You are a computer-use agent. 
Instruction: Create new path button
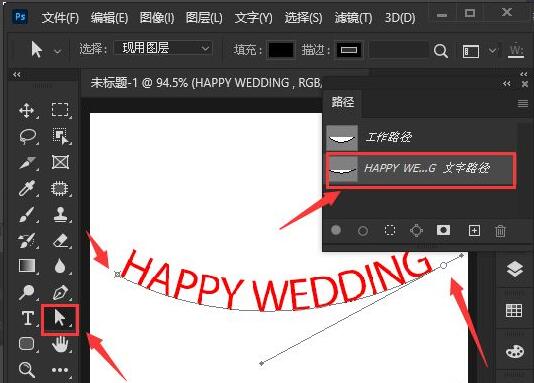click(474, 231)
